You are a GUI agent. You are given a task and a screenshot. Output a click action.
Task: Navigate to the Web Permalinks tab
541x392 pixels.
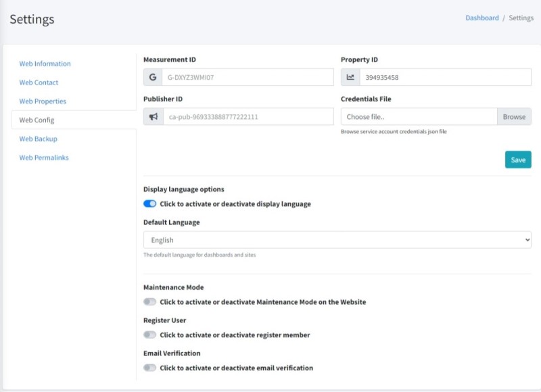(44, 157)
